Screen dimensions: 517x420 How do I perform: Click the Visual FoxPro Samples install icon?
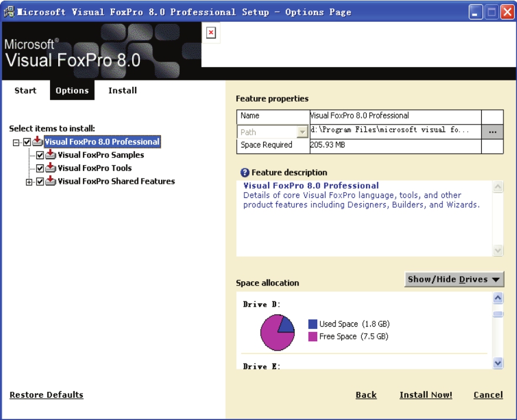pyautogui.click(x=51, y=154)
